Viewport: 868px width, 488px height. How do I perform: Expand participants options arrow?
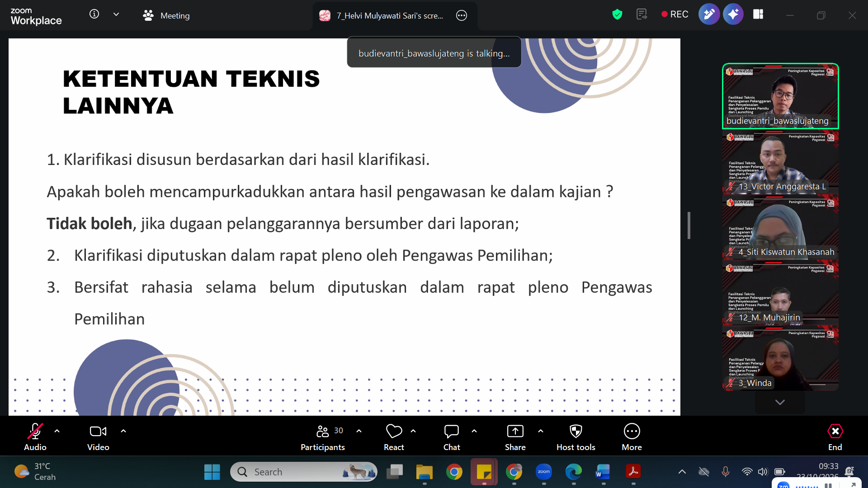pyautogui.click(x=359, y=431)
